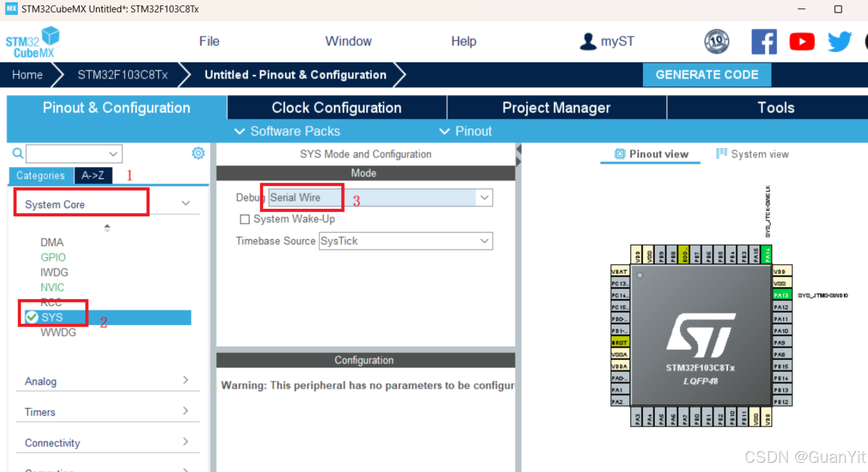Expand the Software Packs menu
868x472 pixels.
287,131
